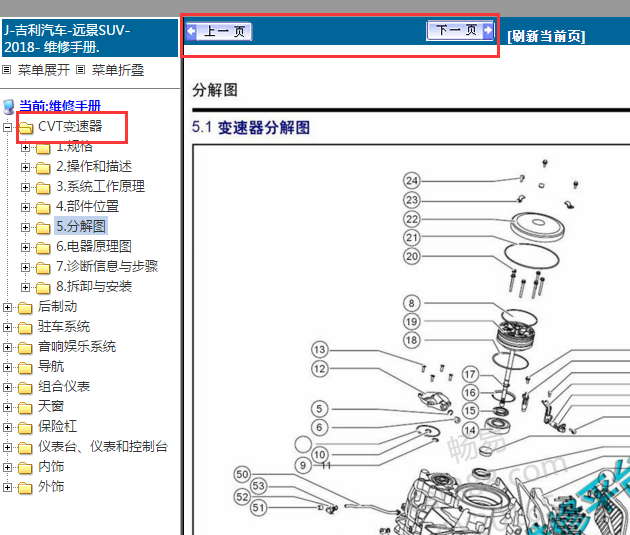The image size is (630, 535).
Task: Select 8.拆卸与安装 tree item
Action: [x=94, y=286]
